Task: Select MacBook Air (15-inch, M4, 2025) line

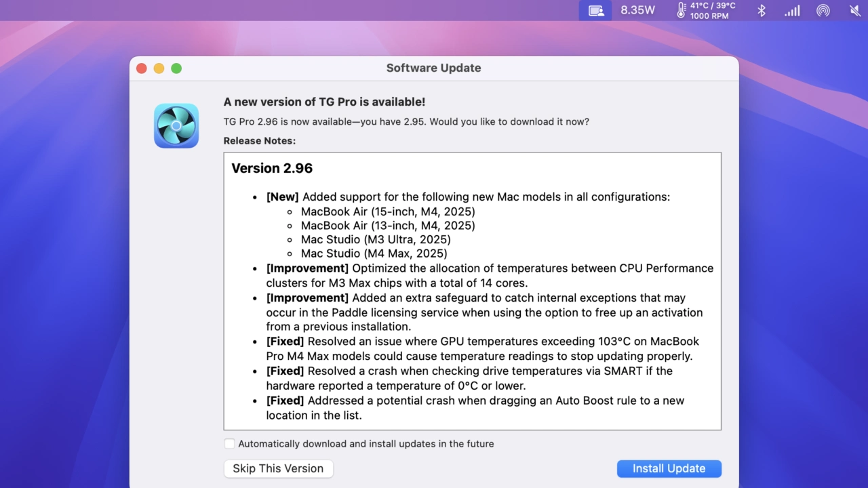Action: click(388, 212)
